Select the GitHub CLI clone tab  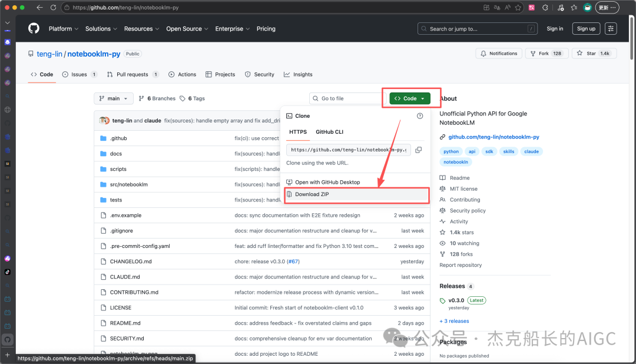[329, 132]
